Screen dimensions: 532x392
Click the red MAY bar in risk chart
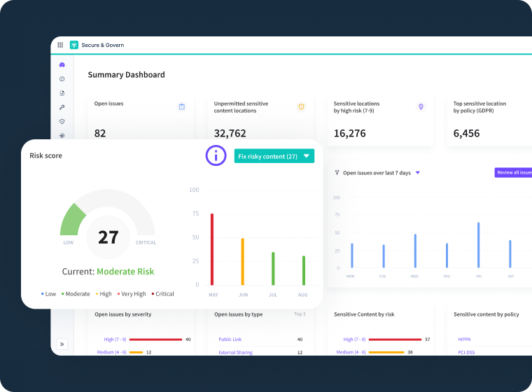tap(212, 248)
